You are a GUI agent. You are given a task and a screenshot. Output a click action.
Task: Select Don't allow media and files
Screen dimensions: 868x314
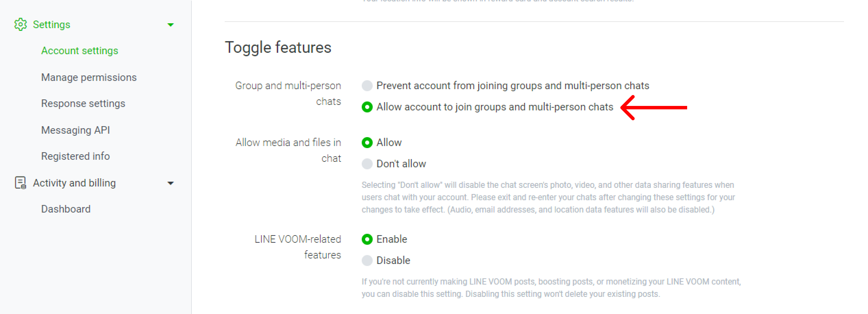pos(367,164)
